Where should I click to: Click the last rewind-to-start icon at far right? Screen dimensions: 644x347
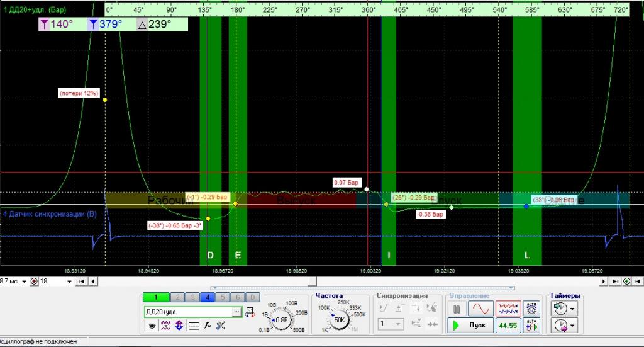coord(638,282)
